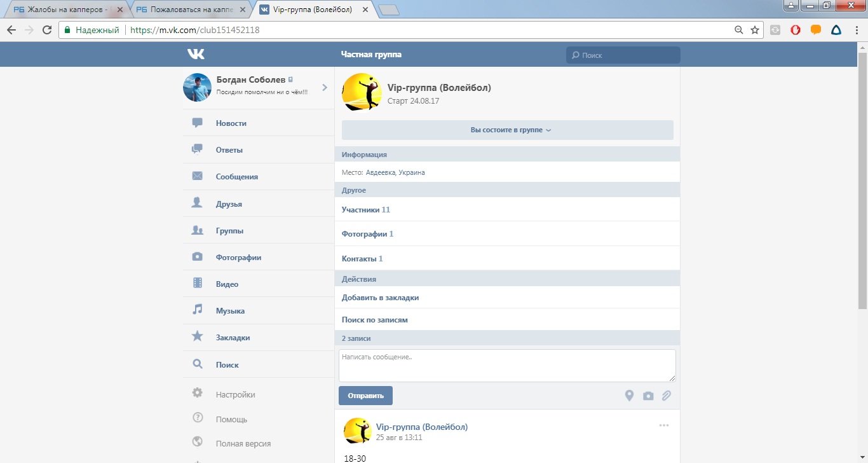Click the 'Написать сообщение' text box

[506, 366]
